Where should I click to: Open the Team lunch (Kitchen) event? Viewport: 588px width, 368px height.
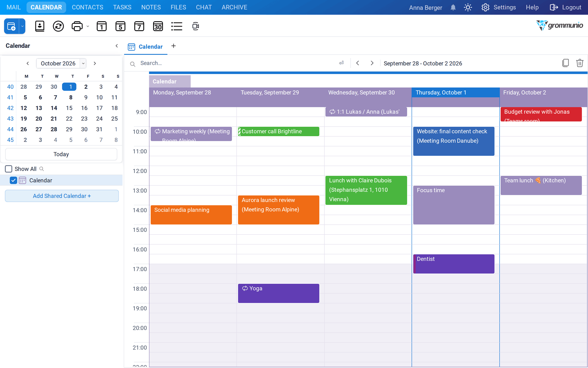541,185
